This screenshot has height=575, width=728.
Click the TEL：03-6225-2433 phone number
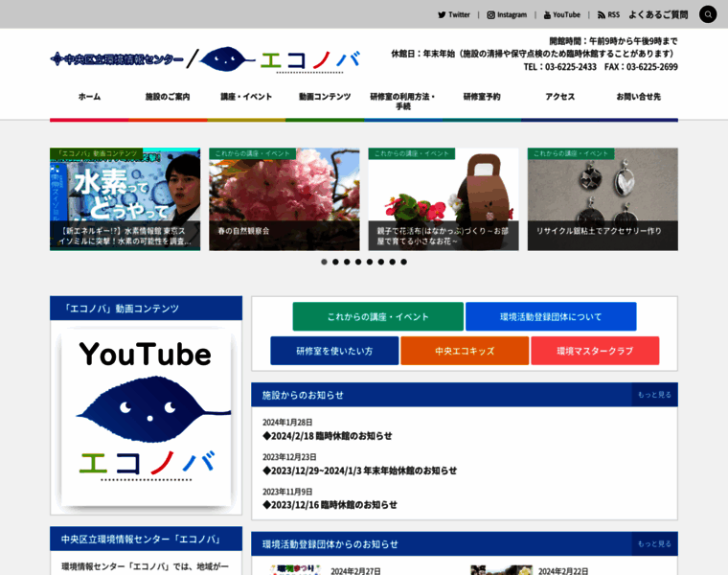tap(560, 67)
